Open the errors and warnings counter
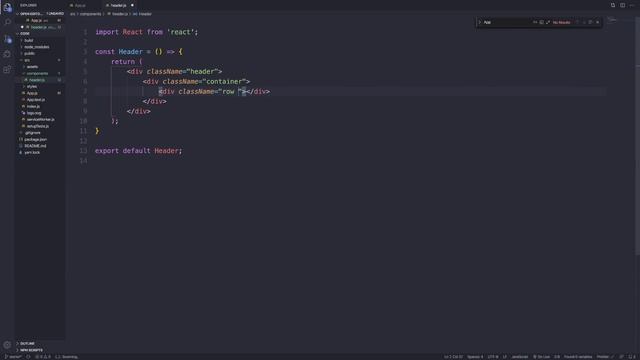This screenshot has width=640, height=360. click(43, 357)
